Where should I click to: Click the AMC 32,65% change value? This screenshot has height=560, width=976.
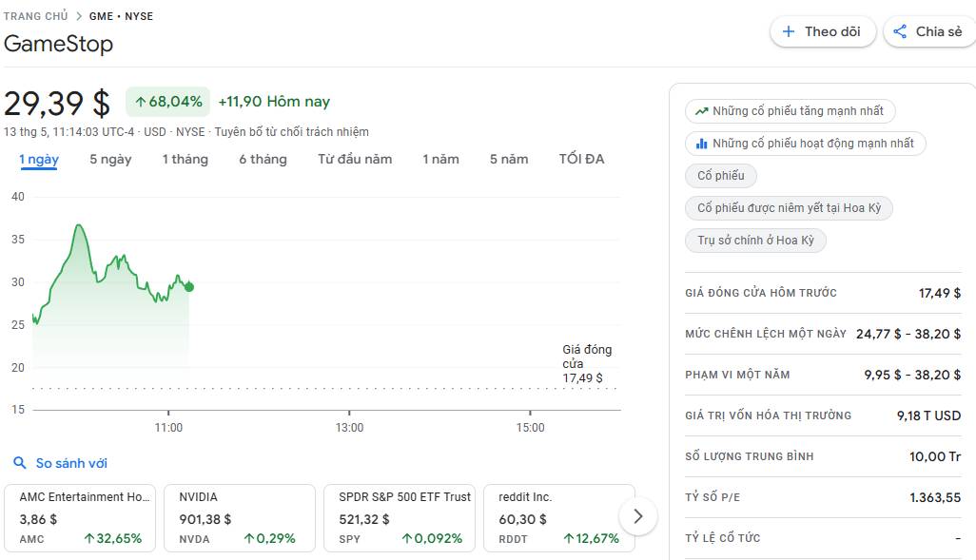(x=113, y=539)
